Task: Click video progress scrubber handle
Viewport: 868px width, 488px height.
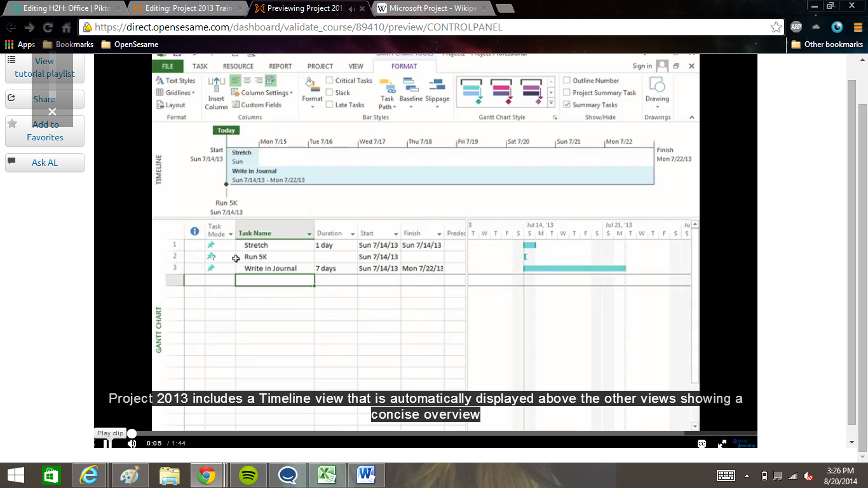Action: pos(132,433)
